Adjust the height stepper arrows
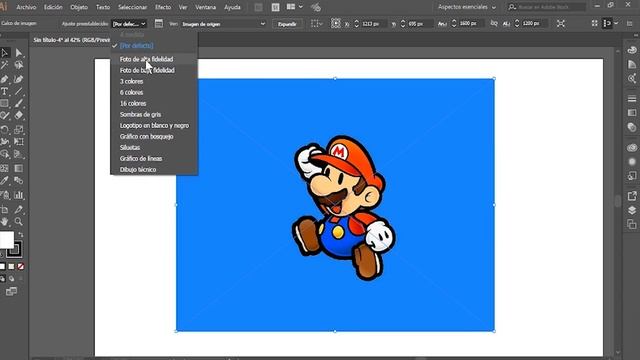 (517, 24)
